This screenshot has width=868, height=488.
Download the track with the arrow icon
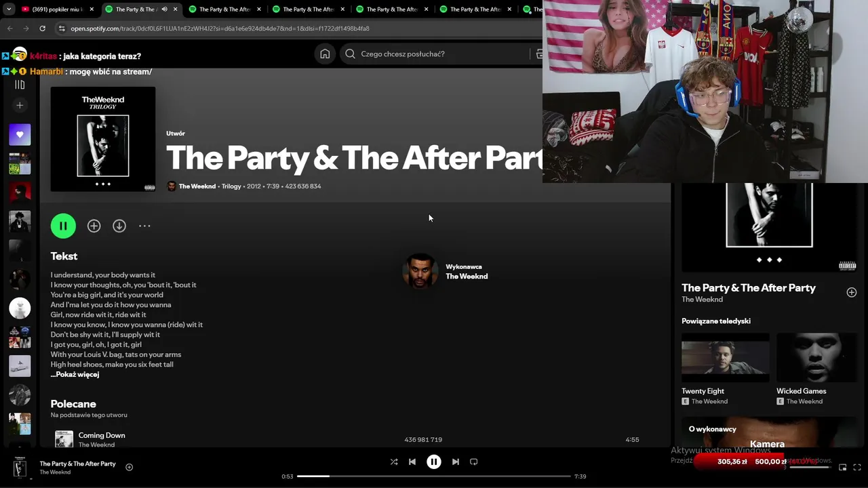[x=119, y=226]
